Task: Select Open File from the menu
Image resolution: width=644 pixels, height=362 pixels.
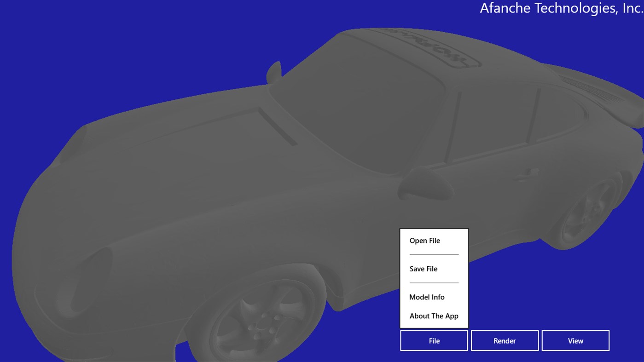Action: pos(424,240)
